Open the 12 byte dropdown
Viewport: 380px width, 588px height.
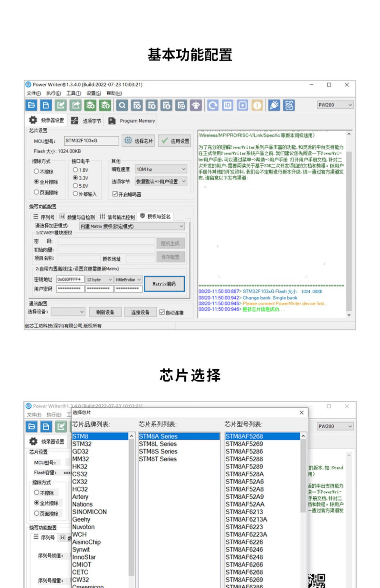coord(99,280)
